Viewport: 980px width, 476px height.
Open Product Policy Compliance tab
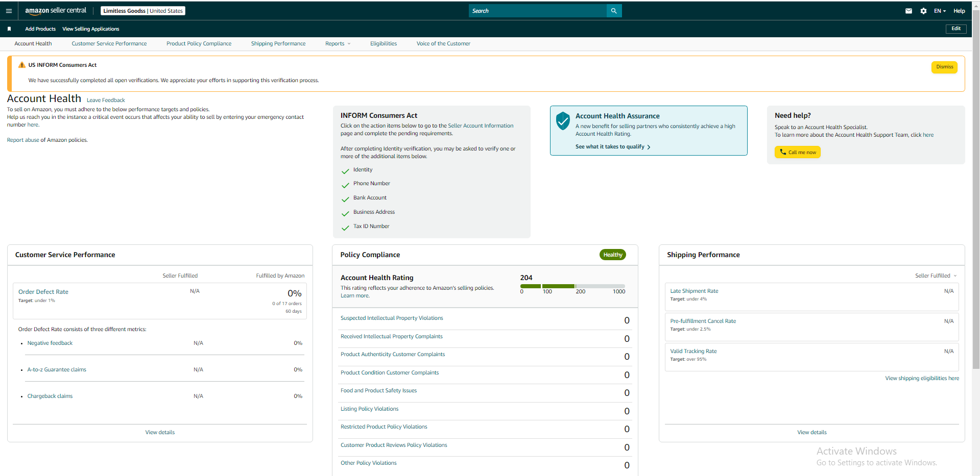pyautogui.click(x=199, y=44)
